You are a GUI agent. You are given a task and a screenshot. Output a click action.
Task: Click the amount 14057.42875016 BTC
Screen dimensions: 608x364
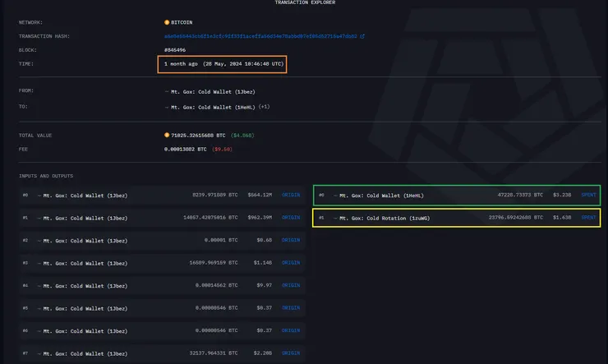[x=210, y=218]
